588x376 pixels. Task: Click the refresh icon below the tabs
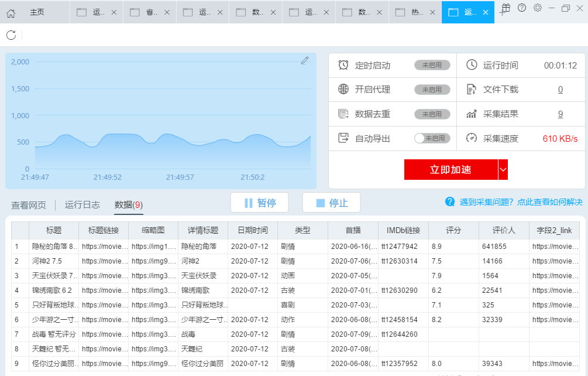11,35
